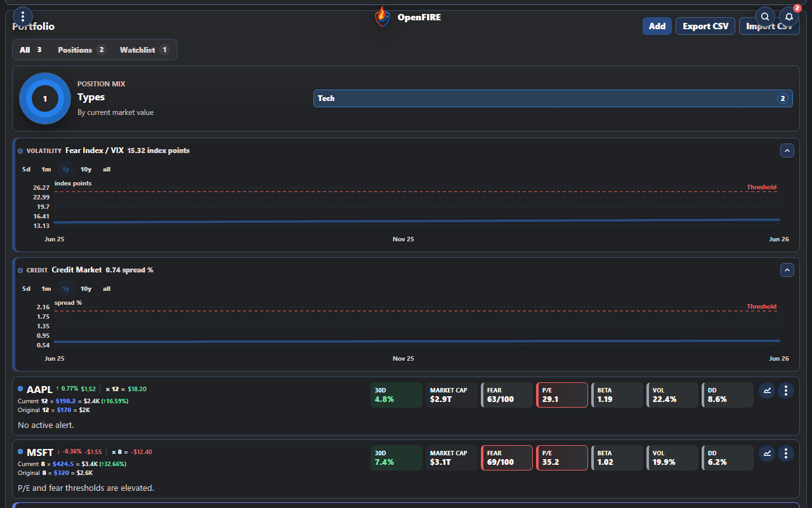Screen dimensions: 812x508
Task: Click the Credit Market chart Threshold label
Action: [x=761, y=307]
